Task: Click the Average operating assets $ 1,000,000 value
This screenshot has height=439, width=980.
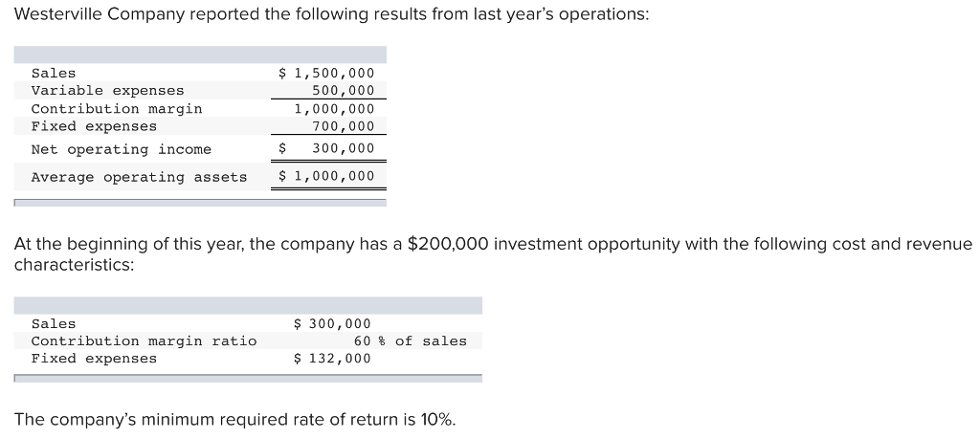Action: [326, 176]
